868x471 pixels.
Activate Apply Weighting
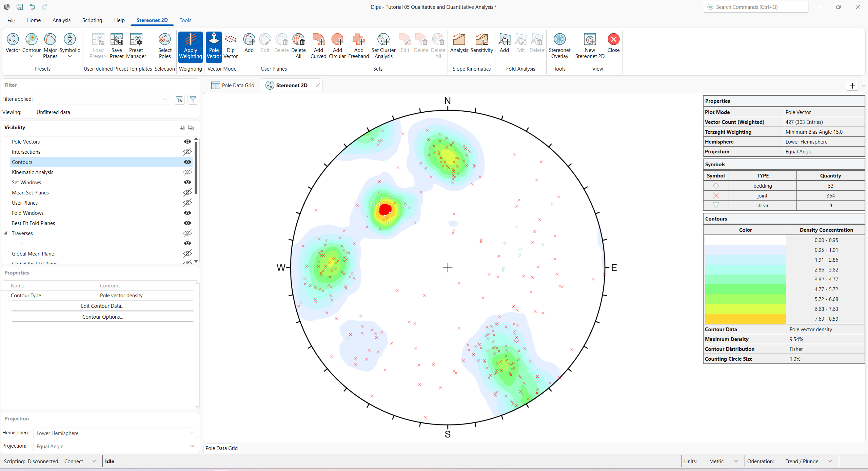[190, 47]
